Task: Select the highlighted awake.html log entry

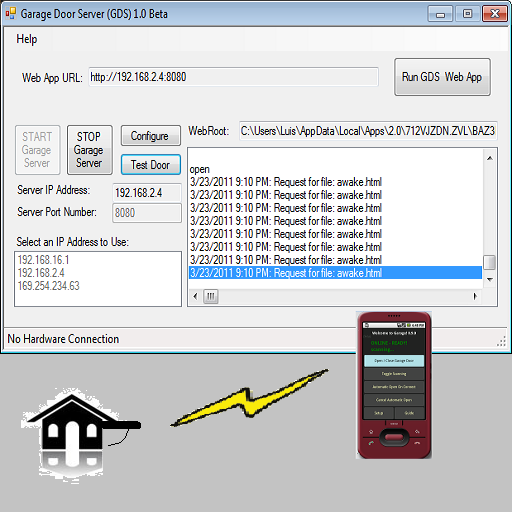Action: coord(335,273)
